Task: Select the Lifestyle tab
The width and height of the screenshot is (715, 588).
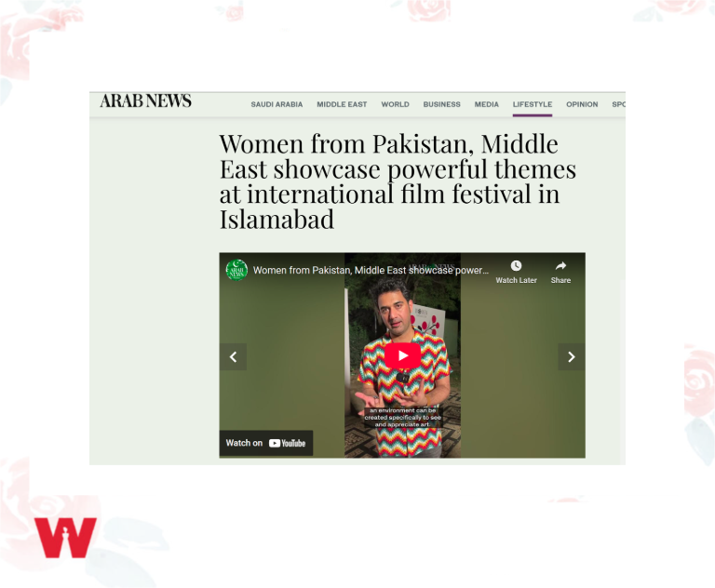Action: (533, 104)
